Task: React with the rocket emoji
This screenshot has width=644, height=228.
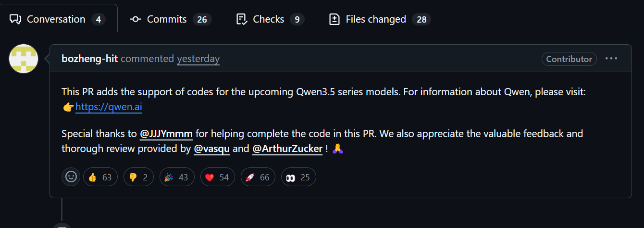Action: 257,177
